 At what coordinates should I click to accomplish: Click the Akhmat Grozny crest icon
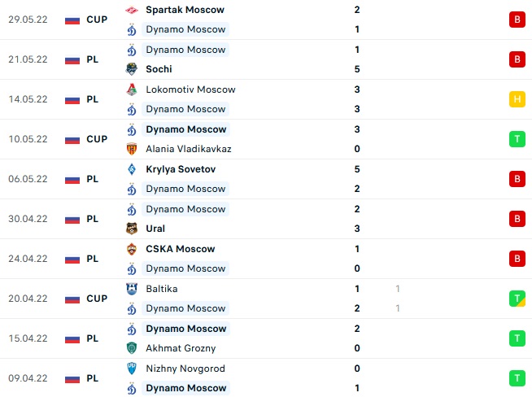(x=132, y=348)
